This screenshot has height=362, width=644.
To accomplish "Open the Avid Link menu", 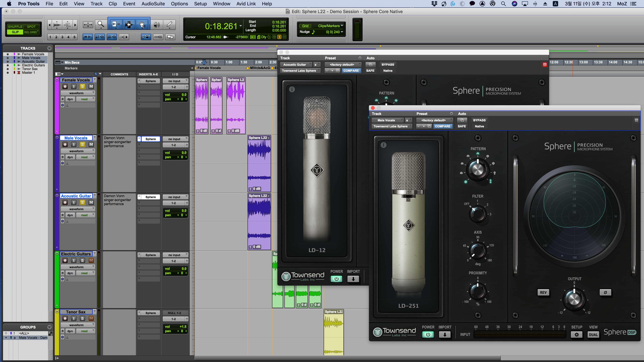I will click(246, 4).
